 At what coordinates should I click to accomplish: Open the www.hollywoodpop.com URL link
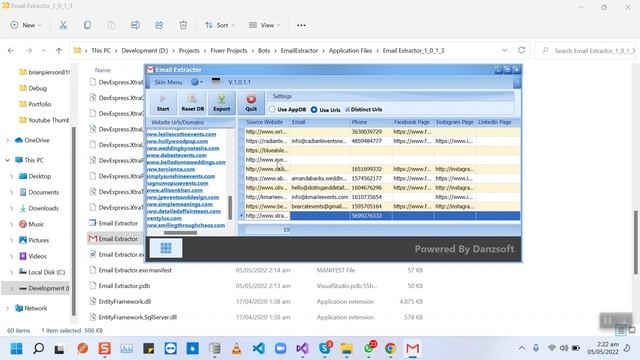click(x=177, y=141)
